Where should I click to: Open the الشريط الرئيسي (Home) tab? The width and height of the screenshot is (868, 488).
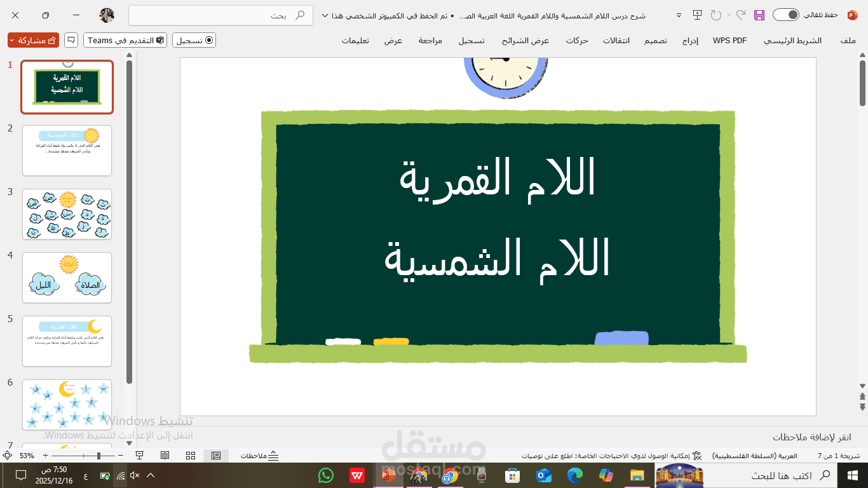(792, 41)
